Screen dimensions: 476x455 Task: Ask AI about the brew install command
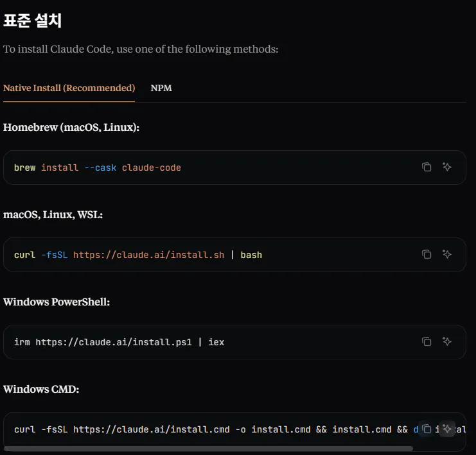447,167
